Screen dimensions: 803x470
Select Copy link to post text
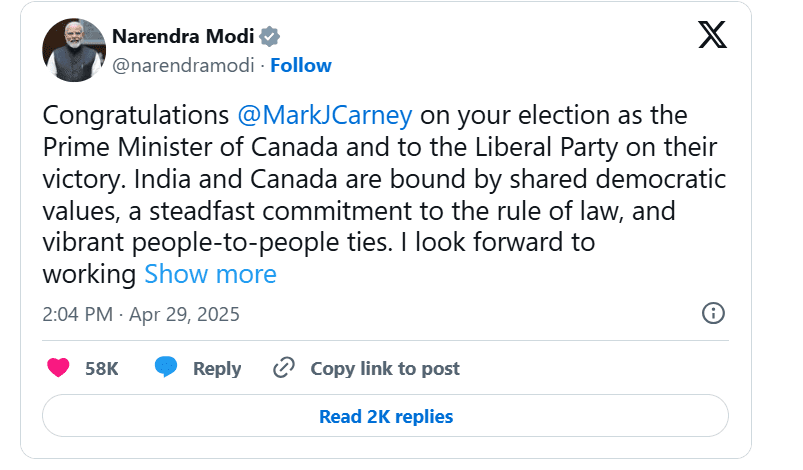pos(385,368)
